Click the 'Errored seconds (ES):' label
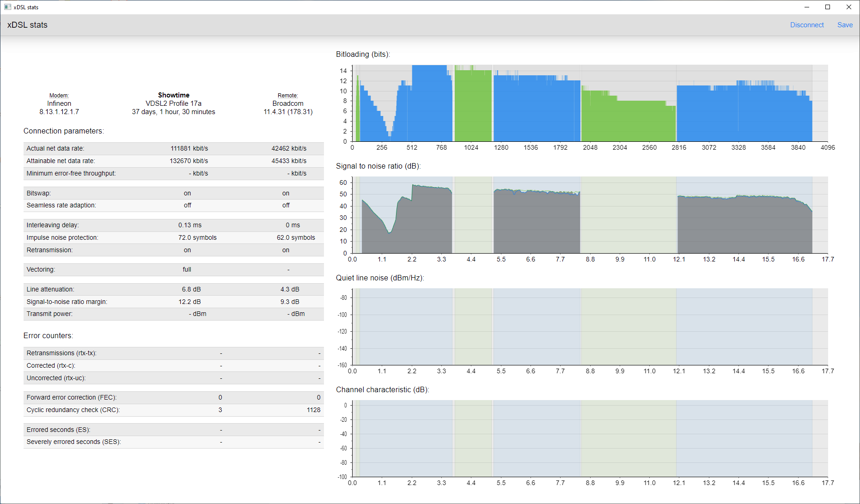This screenshot has height=504, width=860. 58,430
